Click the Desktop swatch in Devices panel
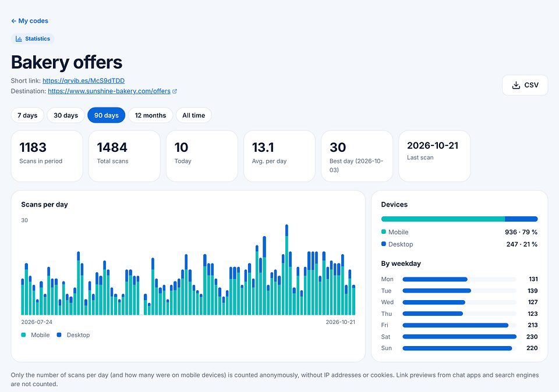Image resolution: width=559 pixels, height=392 pixels. pos(384,244)
